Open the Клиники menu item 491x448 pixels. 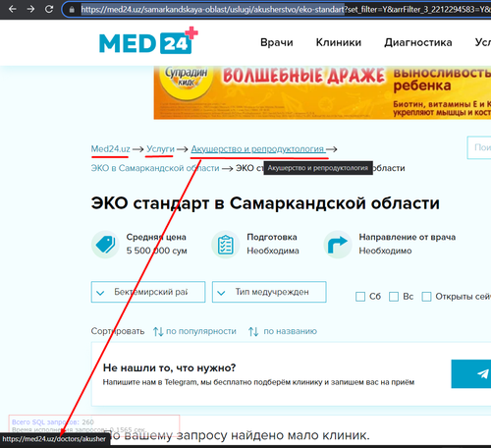coord(339,42)
